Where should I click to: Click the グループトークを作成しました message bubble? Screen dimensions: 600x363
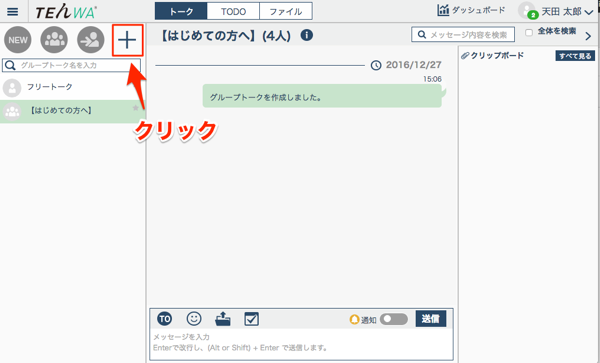click(322, 96)
